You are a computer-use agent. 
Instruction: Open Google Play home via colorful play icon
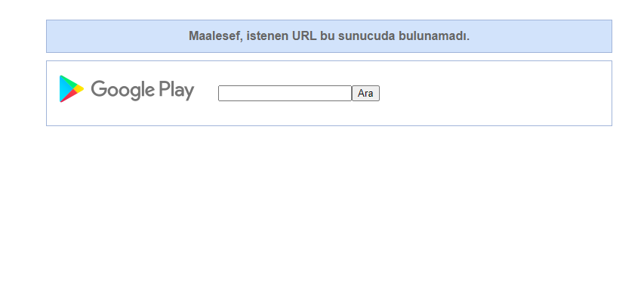(x=72, y=88)
